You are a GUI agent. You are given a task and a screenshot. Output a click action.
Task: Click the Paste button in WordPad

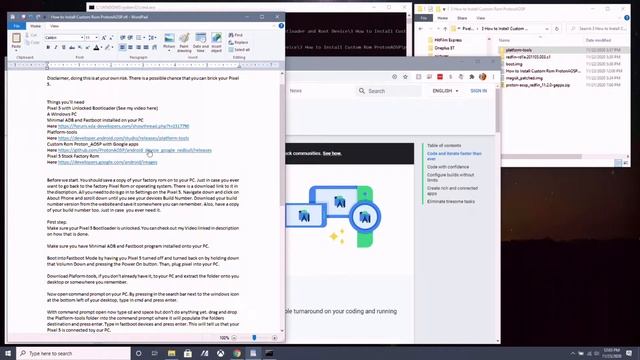[16, 42]
